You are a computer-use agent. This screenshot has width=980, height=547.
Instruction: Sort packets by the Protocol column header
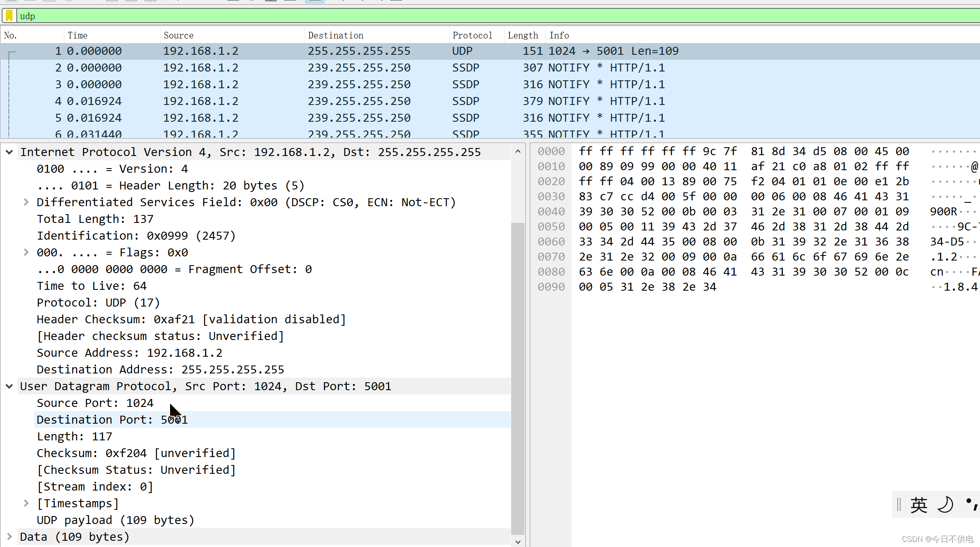click(472, 36)
